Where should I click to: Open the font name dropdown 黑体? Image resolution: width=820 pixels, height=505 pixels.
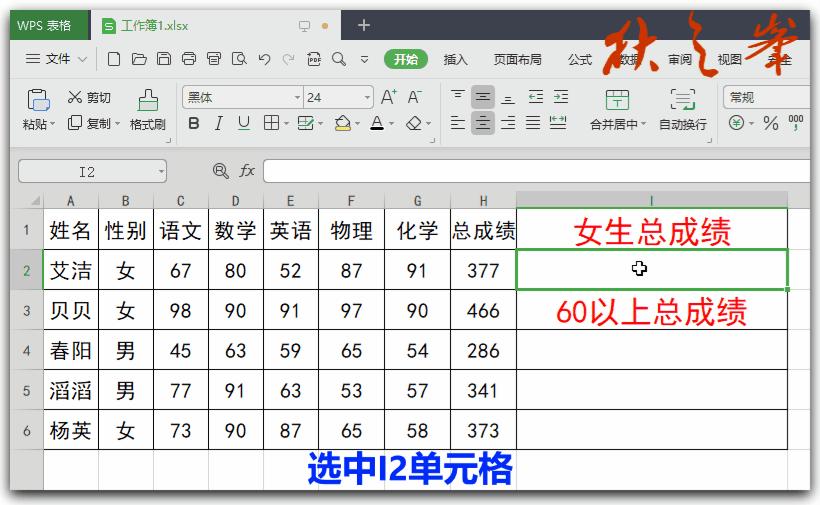click(x=297, y=97)
